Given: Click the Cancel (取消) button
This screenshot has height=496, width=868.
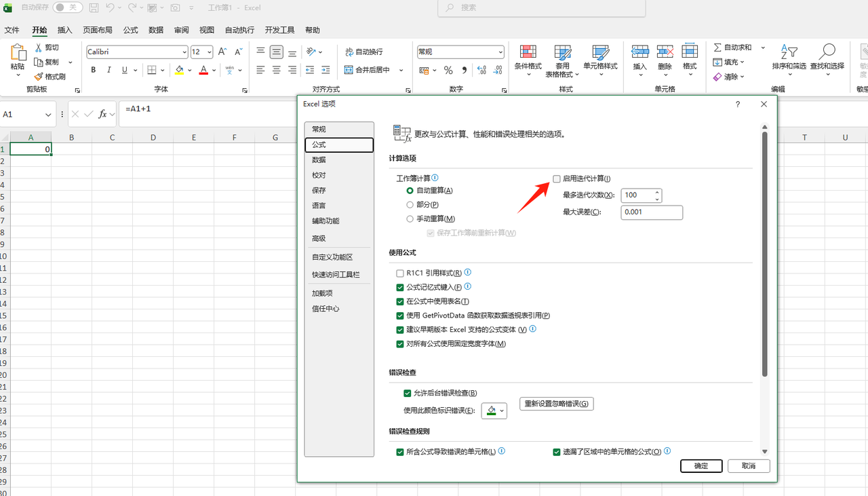Looking at the screenshot, I should [x=749, y=466].
